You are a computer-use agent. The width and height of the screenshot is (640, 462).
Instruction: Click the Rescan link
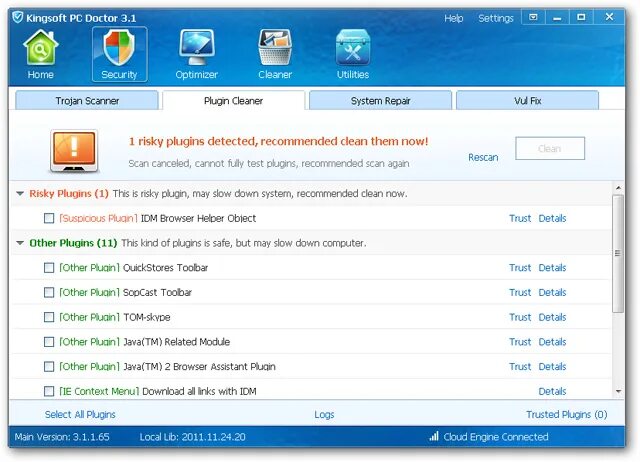483,158
